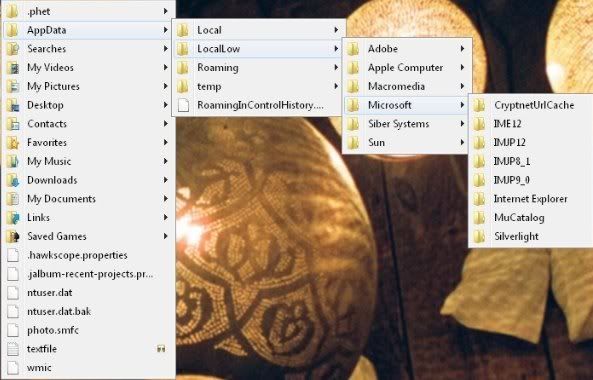Click the shortcut indicator beside textfile

point(161,349)
